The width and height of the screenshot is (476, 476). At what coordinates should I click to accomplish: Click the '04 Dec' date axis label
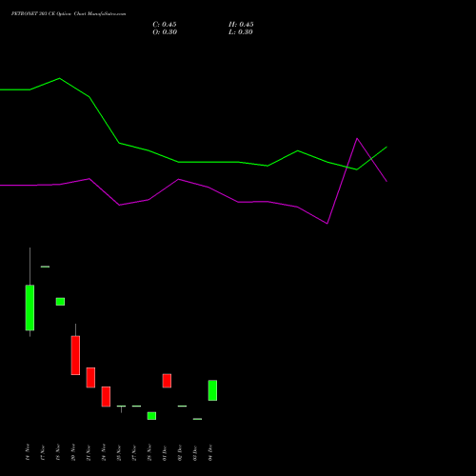(210, 452)
